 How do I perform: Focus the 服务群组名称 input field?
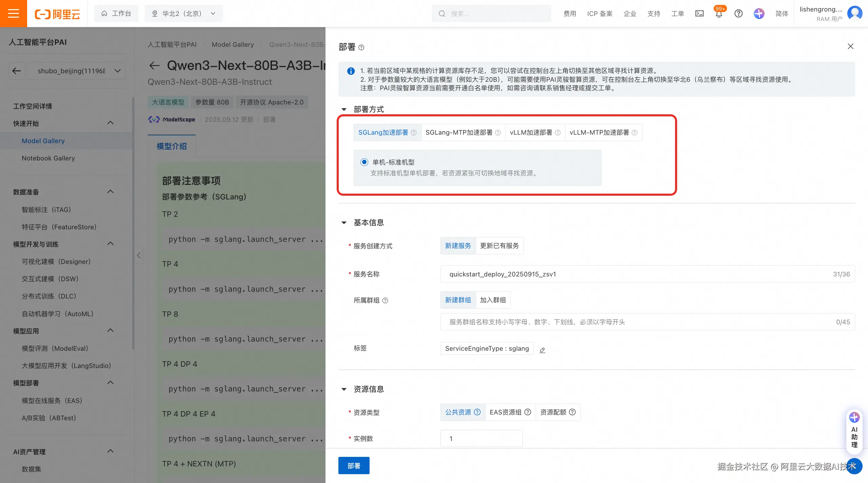[x=648, y=322]
